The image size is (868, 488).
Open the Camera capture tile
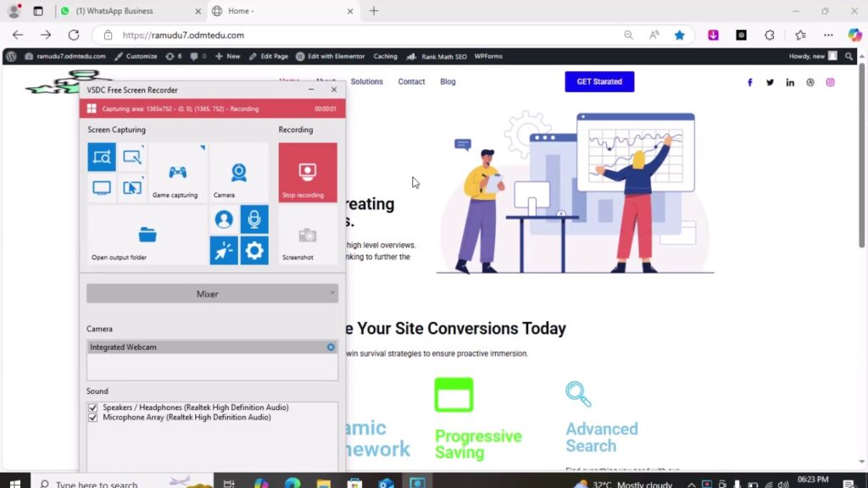click(x=239, y=173)
